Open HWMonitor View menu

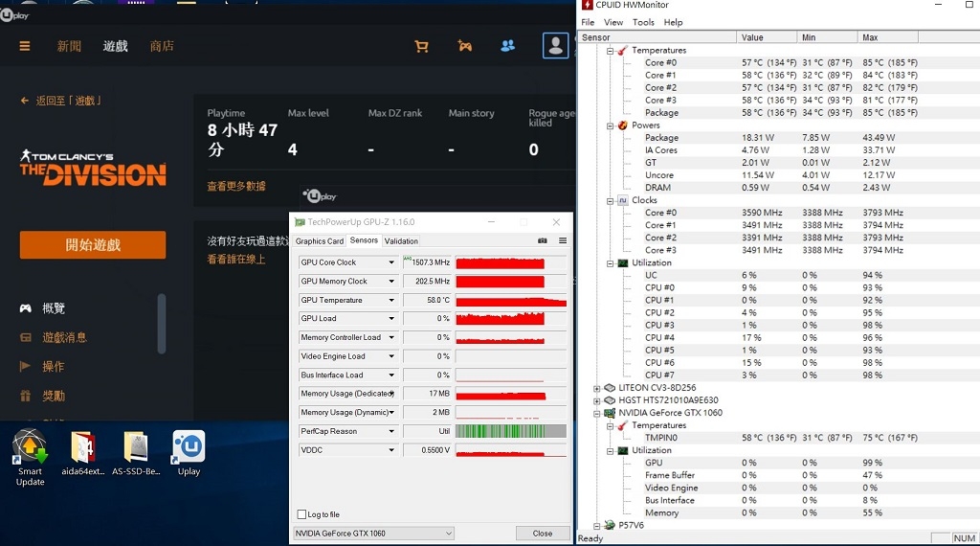pyautogui.click(x=613, y=22)
